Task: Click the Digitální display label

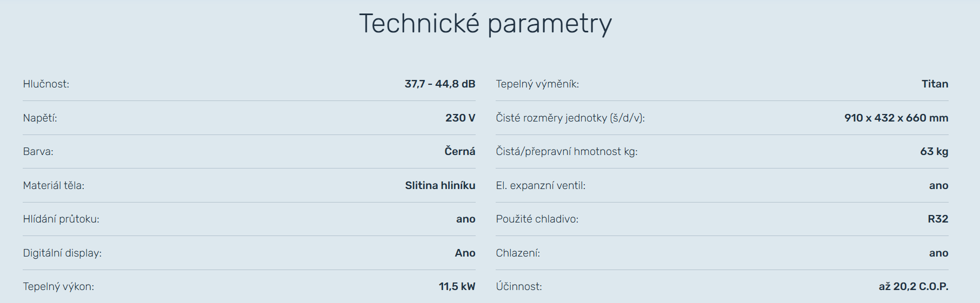Action: 62,253
